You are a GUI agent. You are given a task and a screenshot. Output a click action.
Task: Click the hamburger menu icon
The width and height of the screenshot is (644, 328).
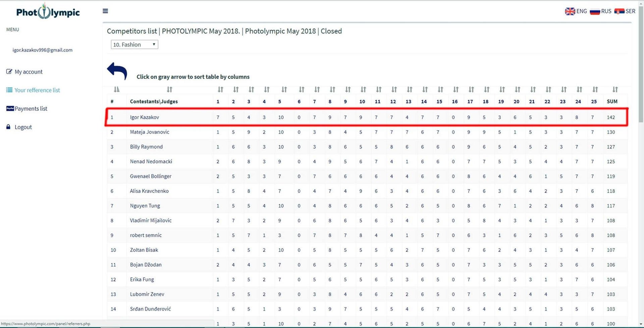point(105,11)
